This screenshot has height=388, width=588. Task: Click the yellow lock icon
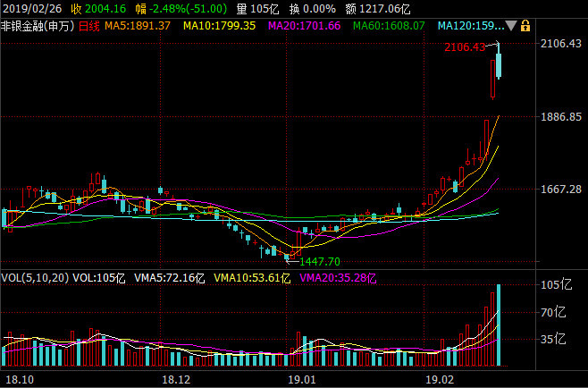(525, 26)
